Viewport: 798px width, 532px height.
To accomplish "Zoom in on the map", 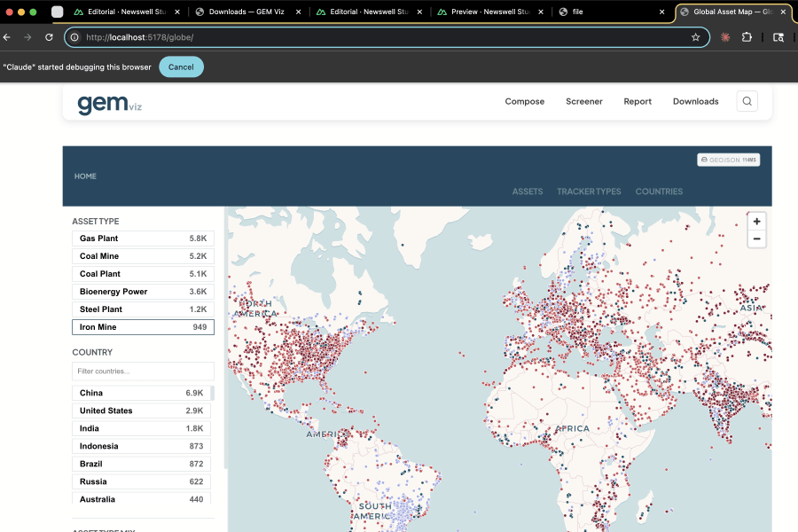I will 757,222.
